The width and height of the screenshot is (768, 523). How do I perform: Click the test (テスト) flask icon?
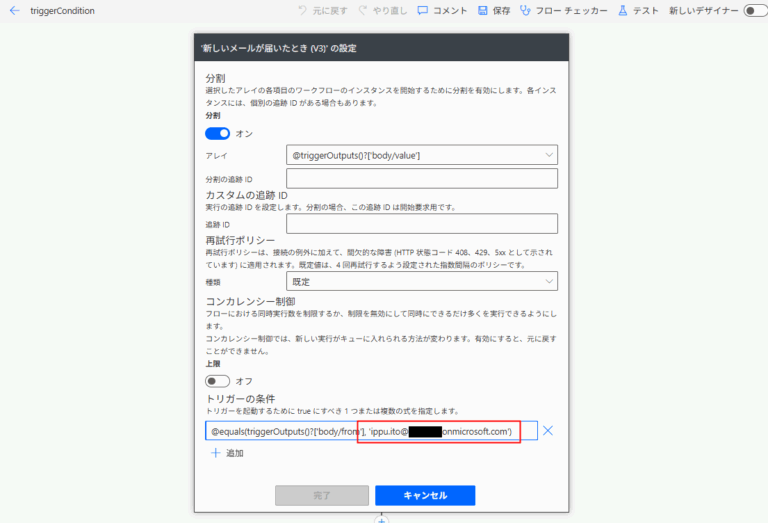[x=623, y=10]
